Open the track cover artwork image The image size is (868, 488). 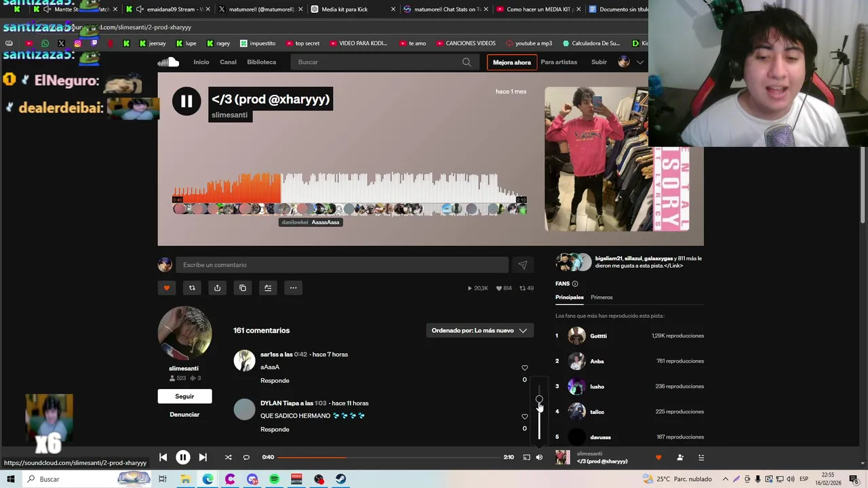coord(617,159)
